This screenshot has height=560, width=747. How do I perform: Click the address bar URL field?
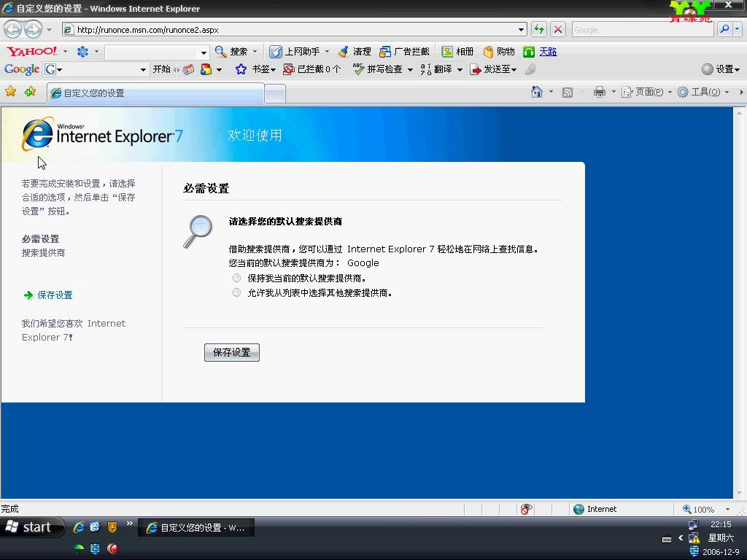tap(295, 29)
